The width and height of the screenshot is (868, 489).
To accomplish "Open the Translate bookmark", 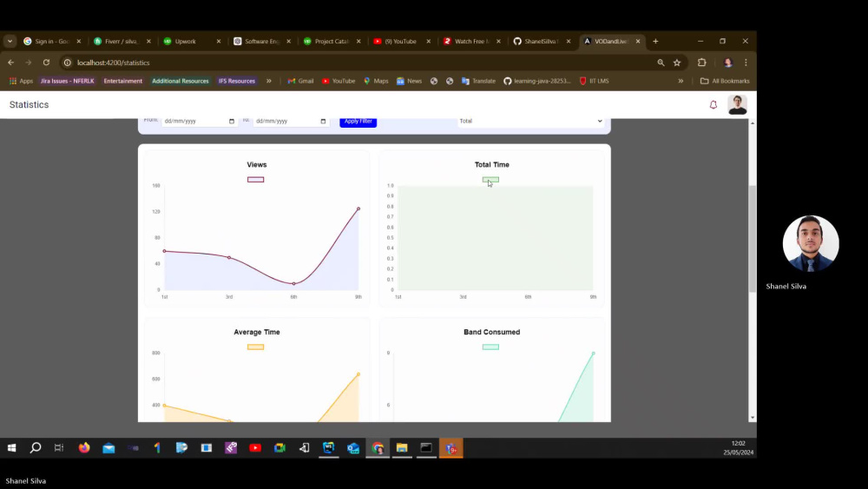I will tap(478, 81).
